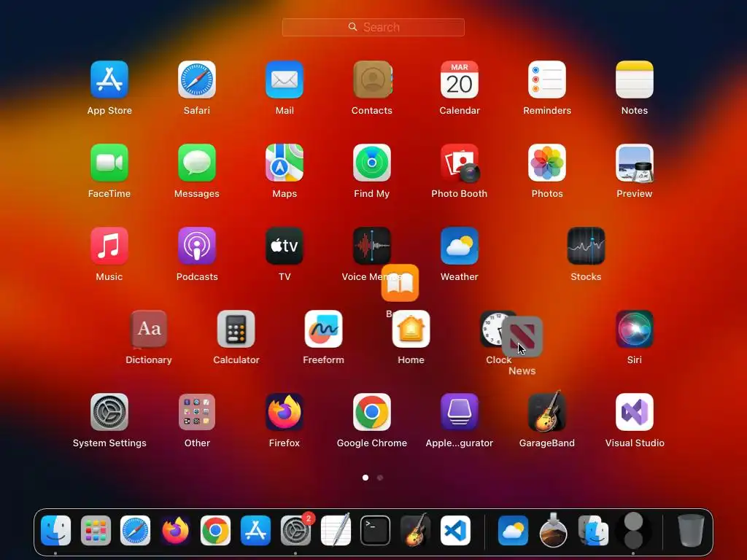Open the Clock app
Viewport: 747px width, 560px height.
point(491,329)
